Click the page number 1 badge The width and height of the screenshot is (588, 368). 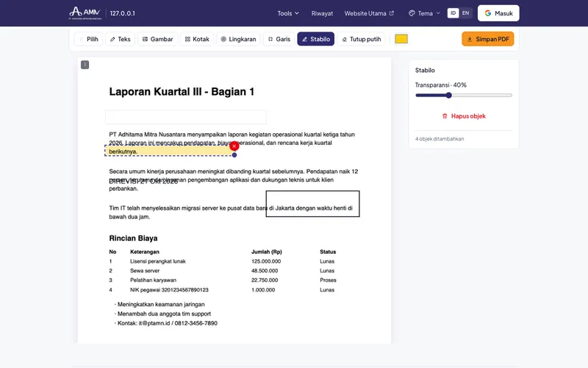click(85, 65)
